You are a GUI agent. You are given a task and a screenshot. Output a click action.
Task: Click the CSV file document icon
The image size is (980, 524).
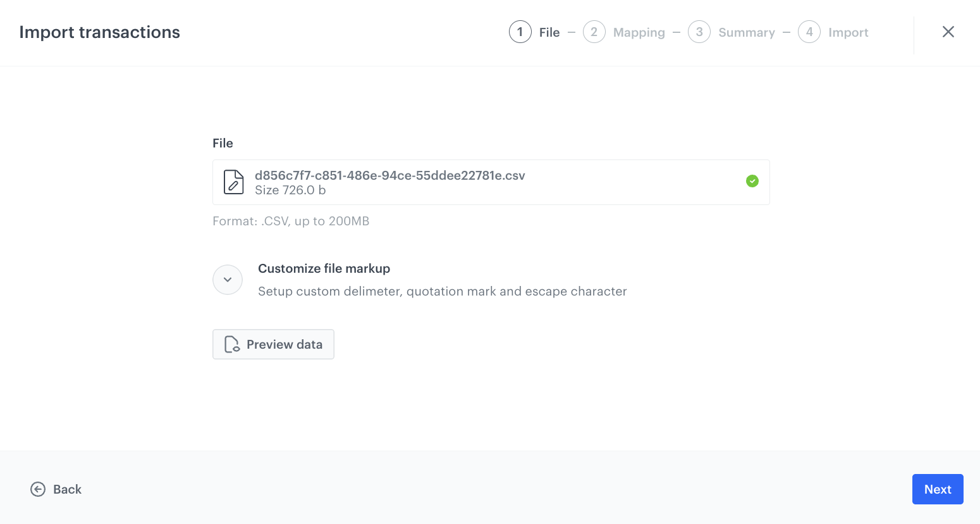coord(233,182)
